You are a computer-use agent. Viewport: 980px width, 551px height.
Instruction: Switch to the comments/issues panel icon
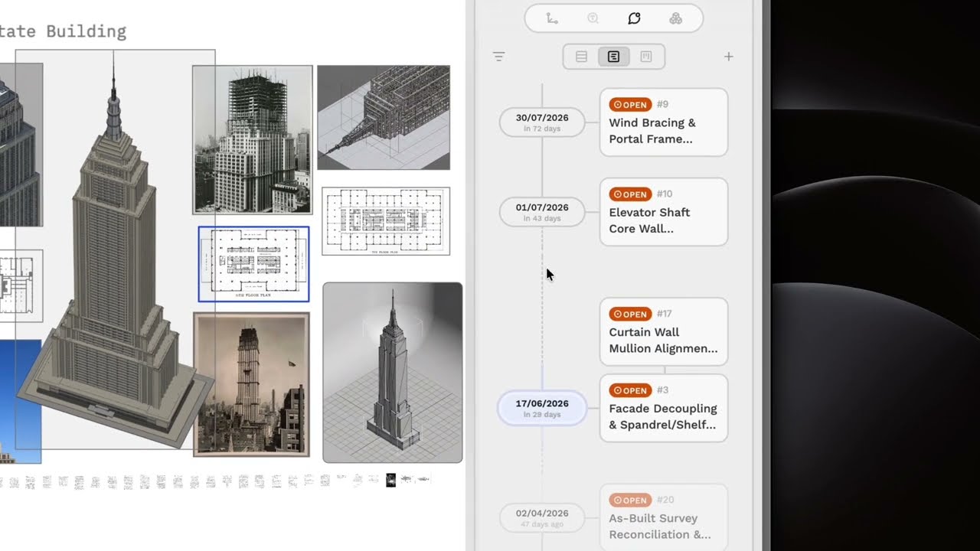[634, 18]
